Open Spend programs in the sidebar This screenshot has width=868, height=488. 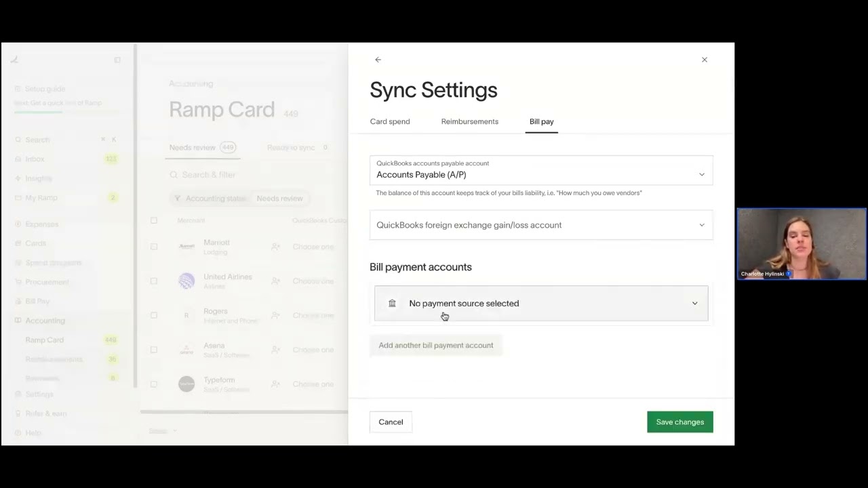53,263
